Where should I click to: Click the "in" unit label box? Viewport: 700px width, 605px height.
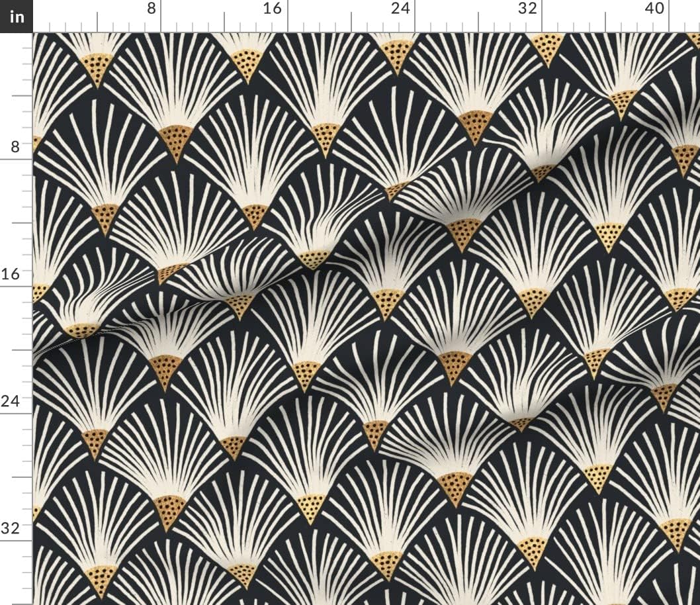pyautogui.click(x=16, y=16)
